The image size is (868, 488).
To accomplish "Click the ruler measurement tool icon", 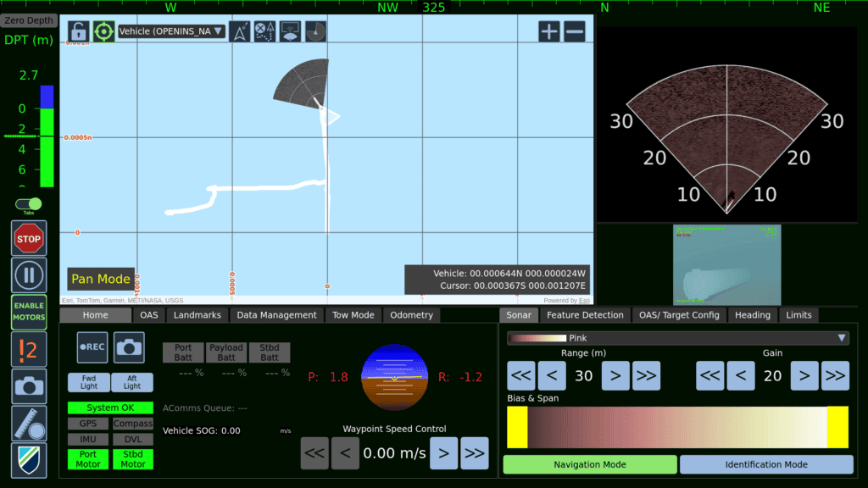I will (x=29, y=423).
